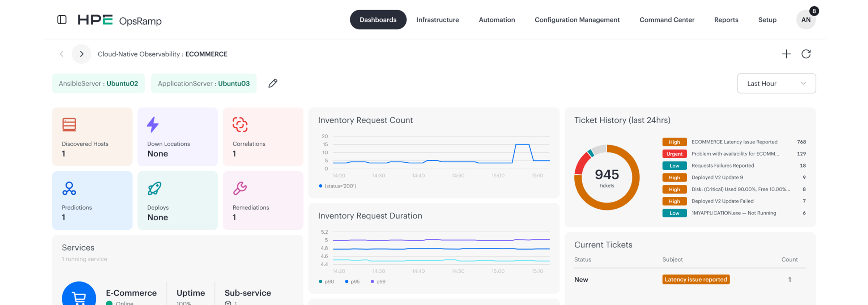Image resolution: width=868 pixels, height=305 pixels.
Task: Toggle the sidebar panel icon
Action: pyautogui.click(x=62, y=20)
